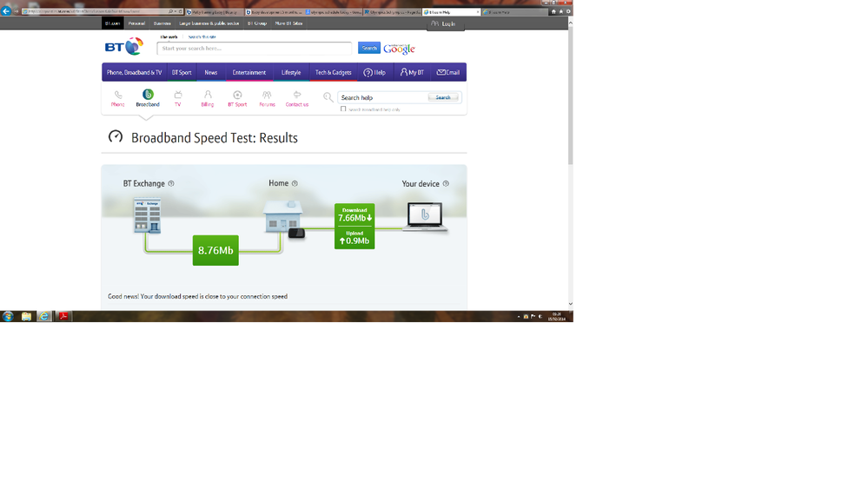Select 'The web' search option
Image resolution: width=868 pixels, height=488 pixels.
click(169, 37)
